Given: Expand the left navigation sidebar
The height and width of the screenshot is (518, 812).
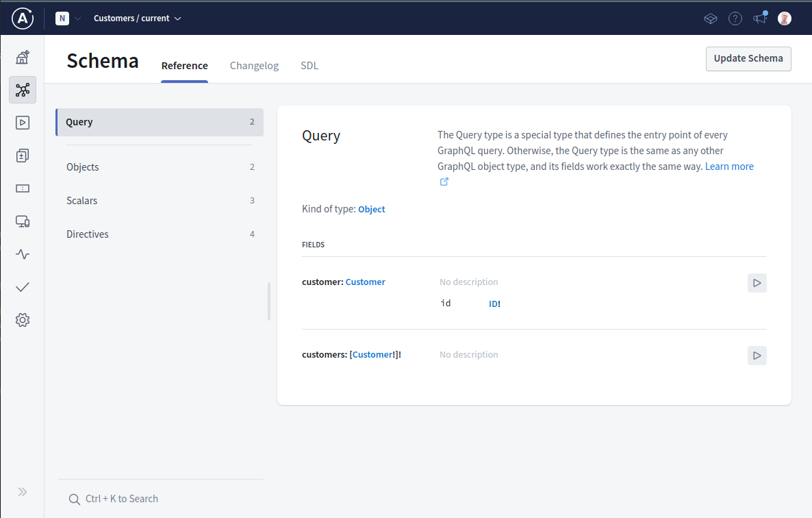Looking at the screenshot, I should point(23,491).
